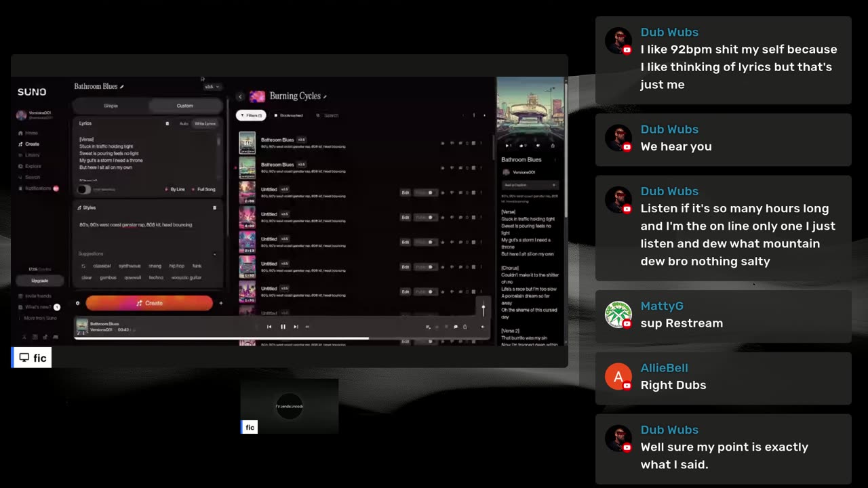Play the song under the cover art
Viewport: 868px width, 488px height.
tap(509, 145)
